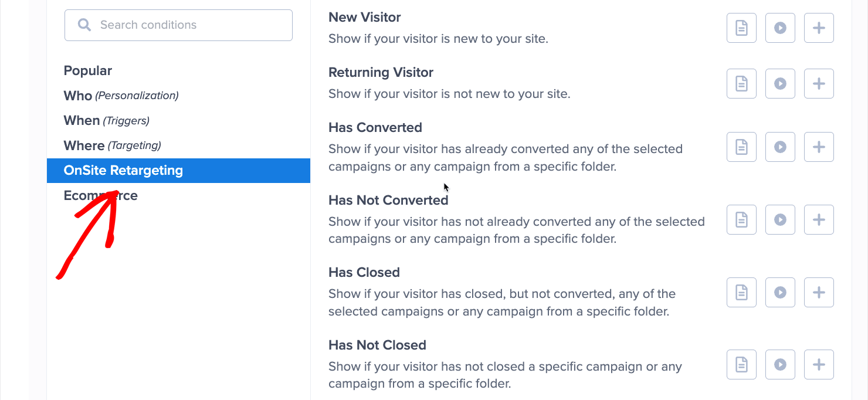Select the Popular category
The image size is (868, 400).
click(x=87, y=70)
